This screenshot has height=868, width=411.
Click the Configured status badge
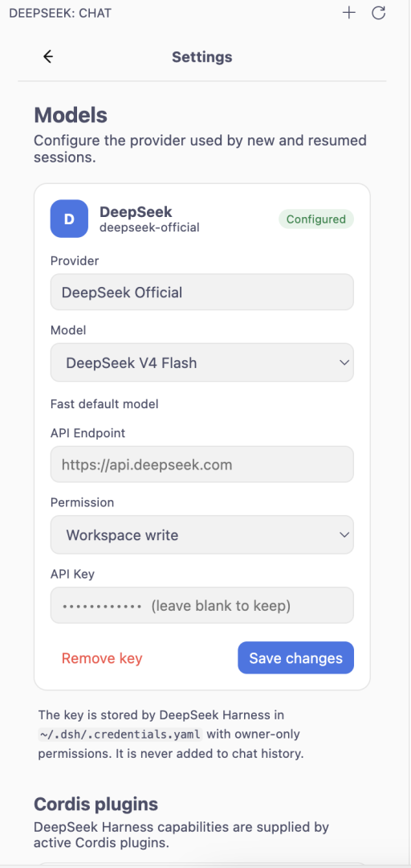[315, 219]
